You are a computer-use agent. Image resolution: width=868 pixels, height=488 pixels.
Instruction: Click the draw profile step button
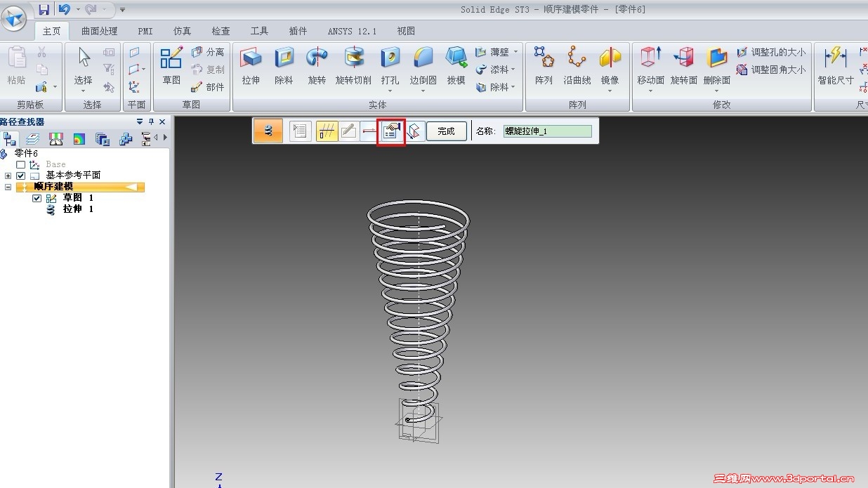click(x=348, y=131)
